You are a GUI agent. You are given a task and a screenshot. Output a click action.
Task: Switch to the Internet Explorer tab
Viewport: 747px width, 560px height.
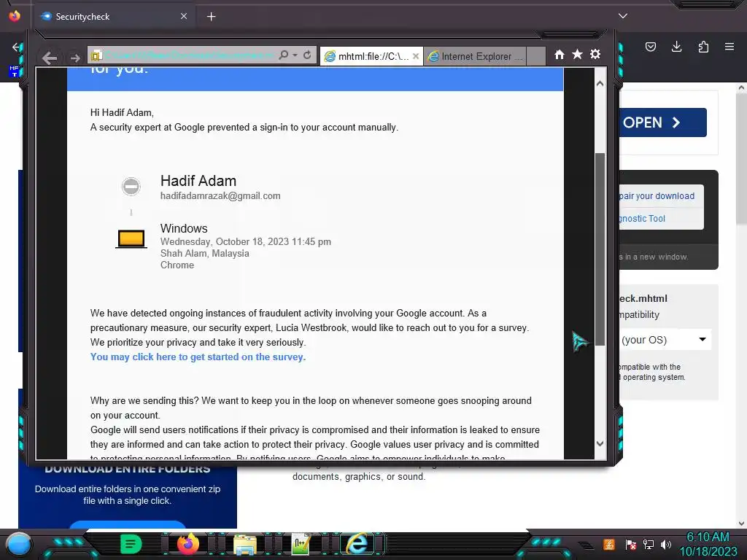coord(474,56)
